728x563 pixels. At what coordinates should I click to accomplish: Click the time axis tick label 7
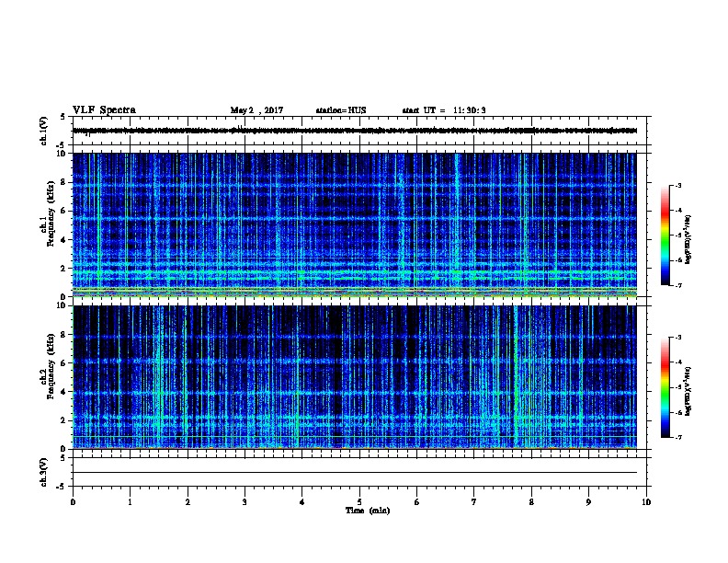tap(474, 502)
